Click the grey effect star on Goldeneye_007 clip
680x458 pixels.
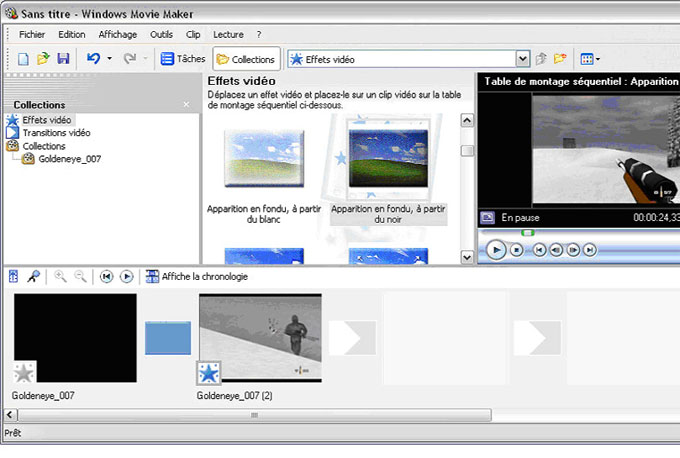coord(24,373)
